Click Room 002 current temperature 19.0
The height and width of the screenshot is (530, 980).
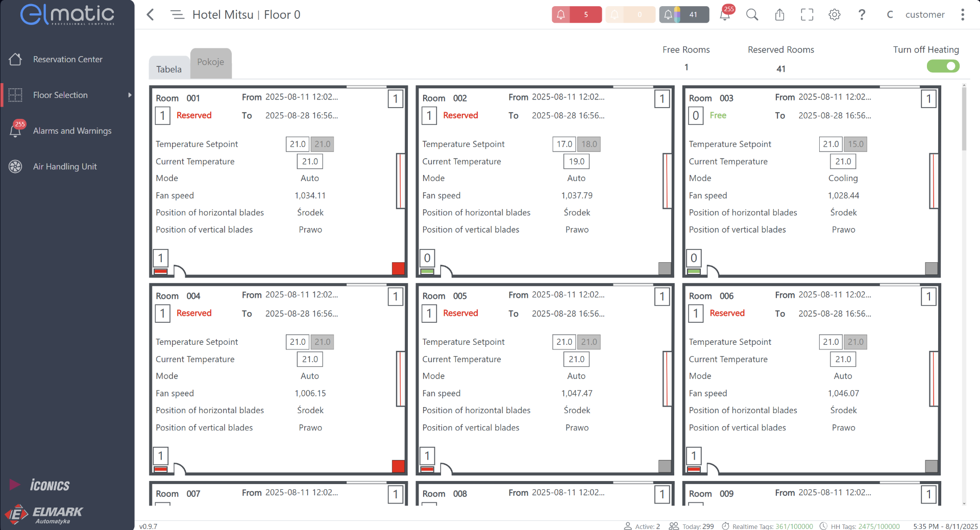click(577, 162)
